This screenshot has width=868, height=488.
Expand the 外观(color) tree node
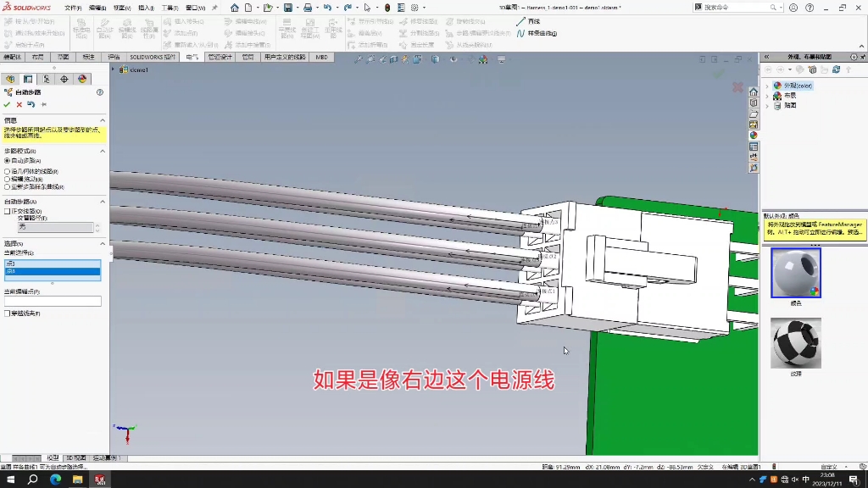(767, 86)
